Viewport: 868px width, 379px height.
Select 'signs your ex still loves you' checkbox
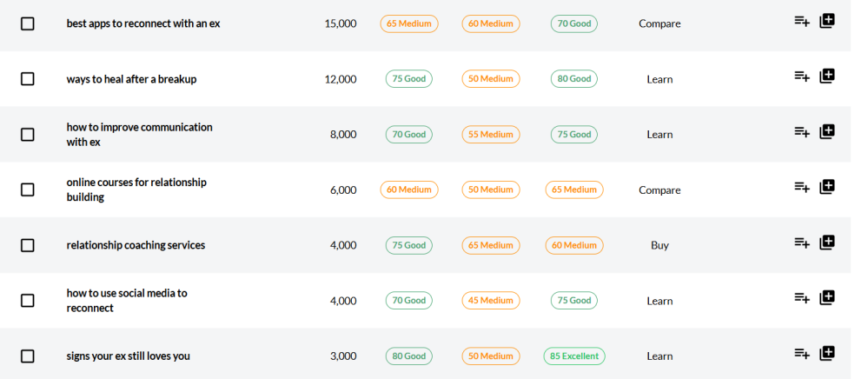coord(28,356)
